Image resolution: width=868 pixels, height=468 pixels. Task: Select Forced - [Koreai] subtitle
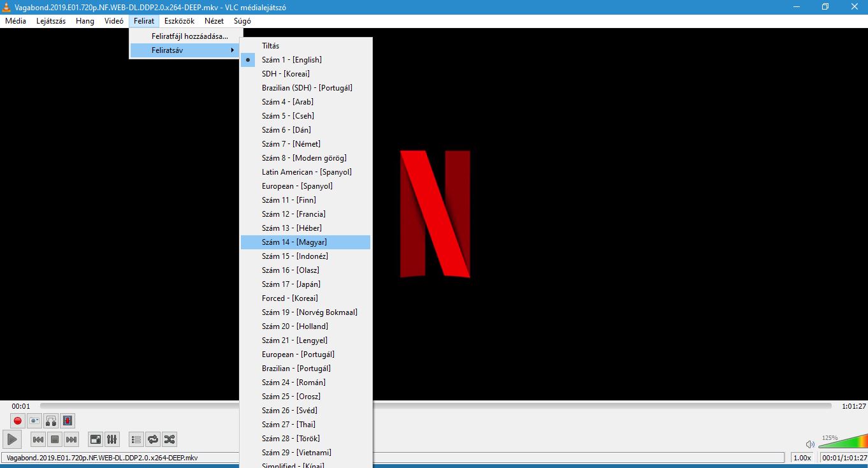pyautogui.click(x=306, y=298)
